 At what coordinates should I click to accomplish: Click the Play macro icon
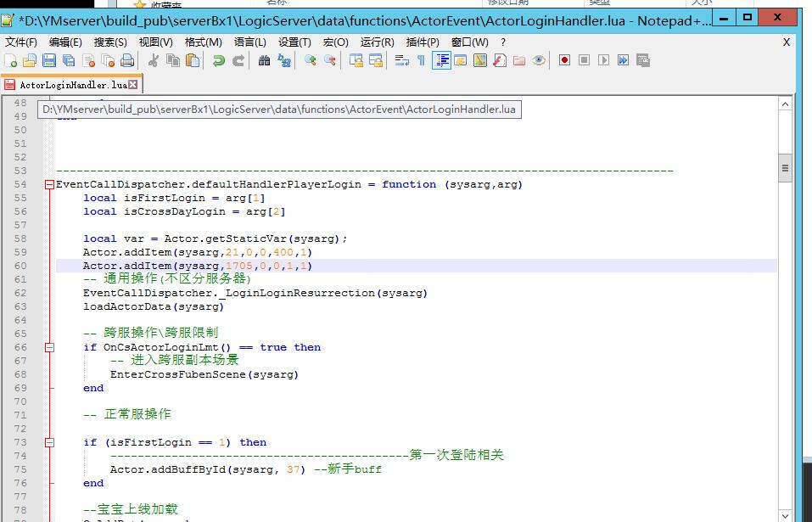pyautogui.click(x=603, y=60)
